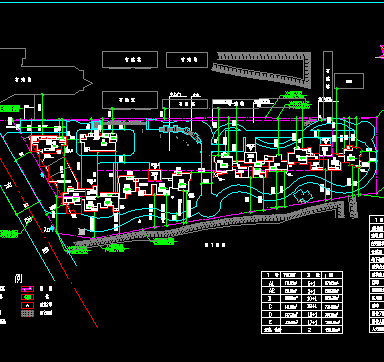Pick the gray dotted hatch legend swatch
Image resolution: width=384 pixels, height=362 pixels.
pos(27,313)
